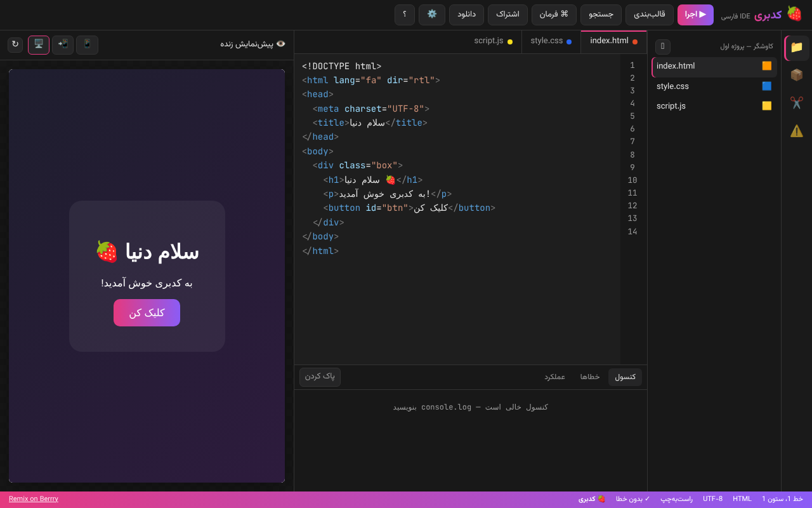Click the UTF-8 encoding status entry
The image size is (812, 508).
click(x=712, y=499)
